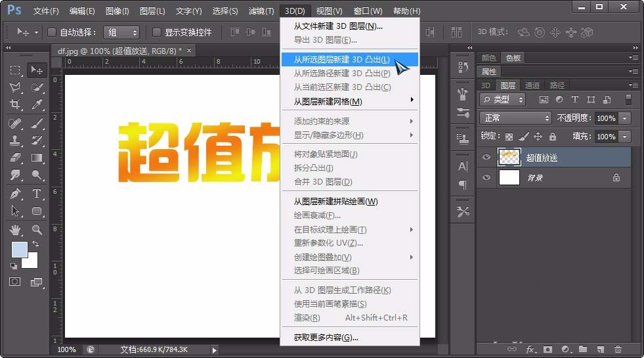
Task: Select the Gradient tool
Action: (x=37, y=158)
